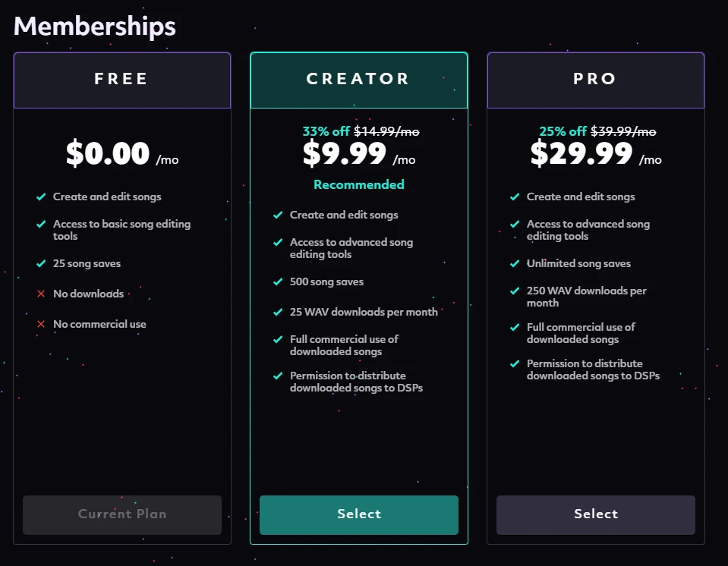Select the PRO plan header

click(596, 80)
